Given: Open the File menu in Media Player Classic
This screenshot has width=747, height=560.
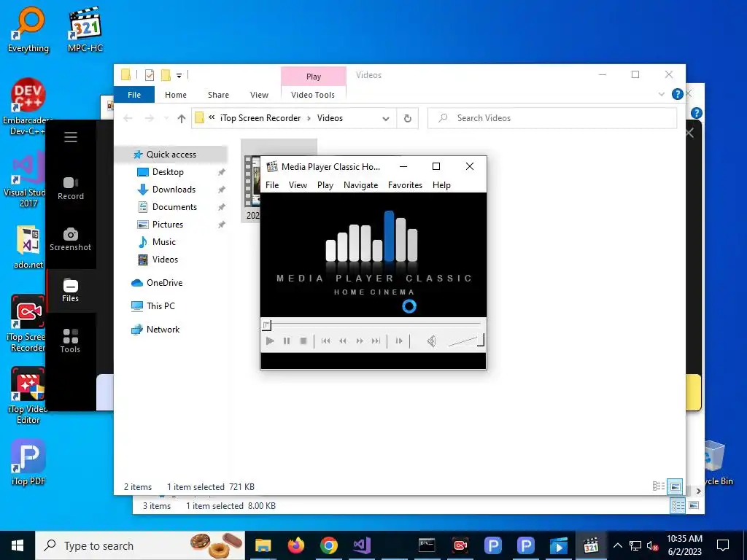Looking at the screenshot, I should tap(272, 185).
